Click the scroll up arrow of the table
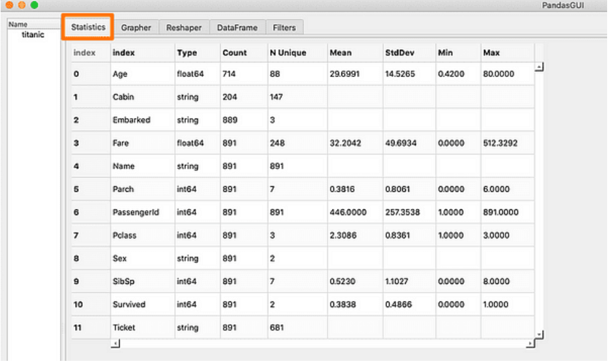Screen dimensions: 609x364 [x=539, y=67]
